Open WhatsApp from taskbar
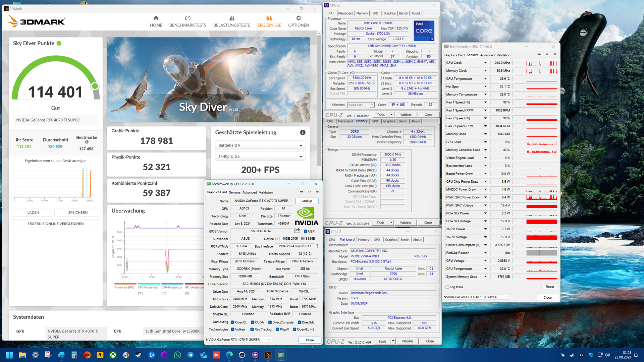 [177, 355]
